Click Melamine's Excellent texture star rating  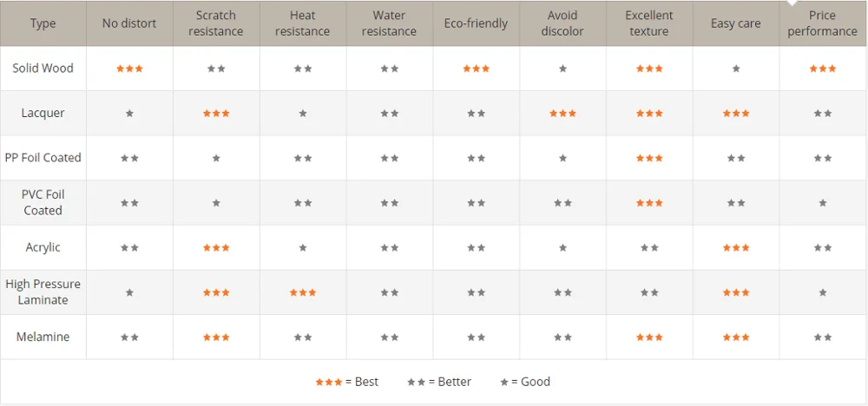(x=649, y=337)
